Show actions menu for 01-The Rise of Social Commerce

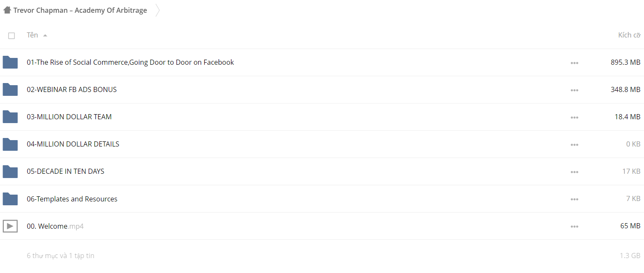coord(575,63)
